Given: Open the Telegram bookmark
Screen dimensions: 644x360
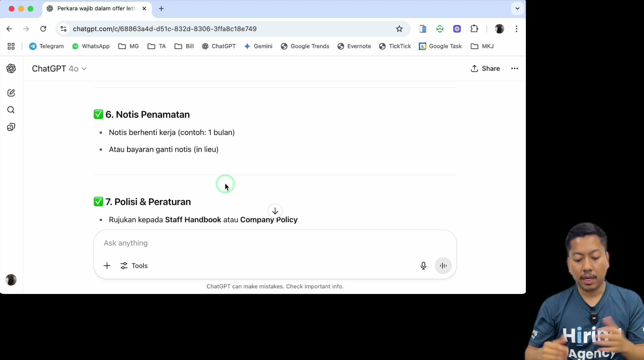Looking at the screenshot, I should point(46,46).
